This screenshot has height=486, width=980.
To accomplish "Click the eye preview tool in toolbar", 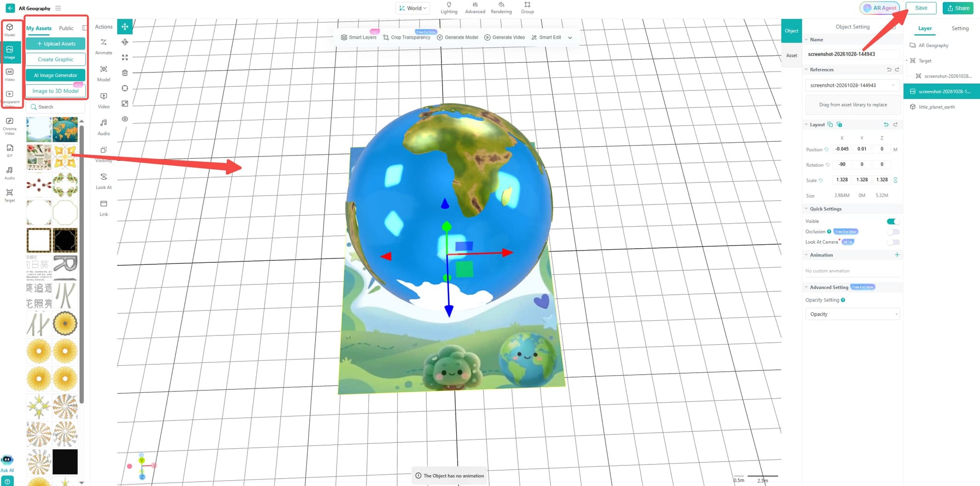I will (x=125, y=119).
